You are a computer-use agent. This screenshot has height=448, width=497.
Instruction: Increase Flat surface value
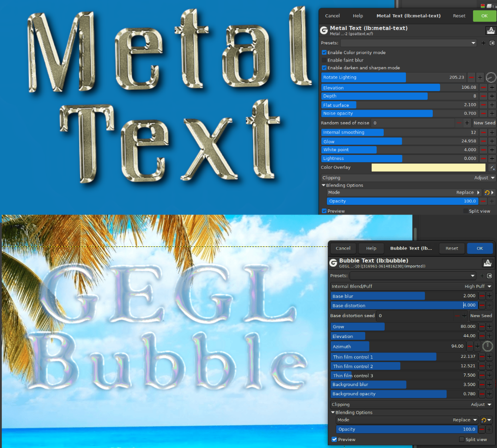(x=492, y=104)
